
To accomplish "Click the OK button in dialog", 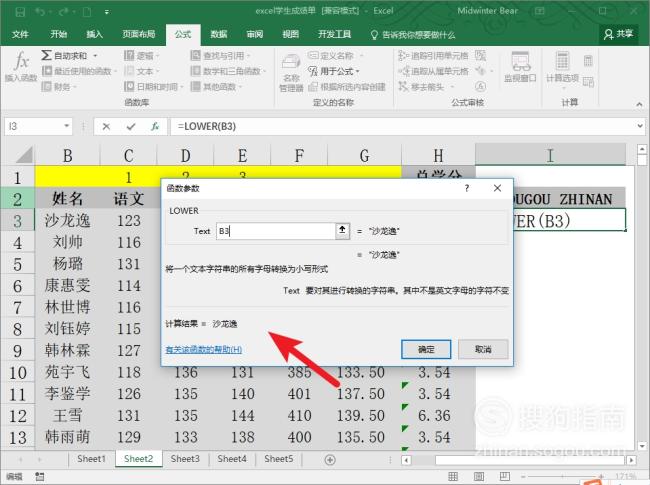I will [x=426, y=349].
